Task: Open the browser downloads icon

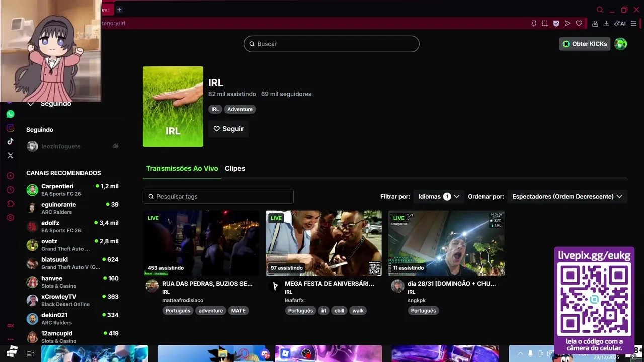Action: 606,23
